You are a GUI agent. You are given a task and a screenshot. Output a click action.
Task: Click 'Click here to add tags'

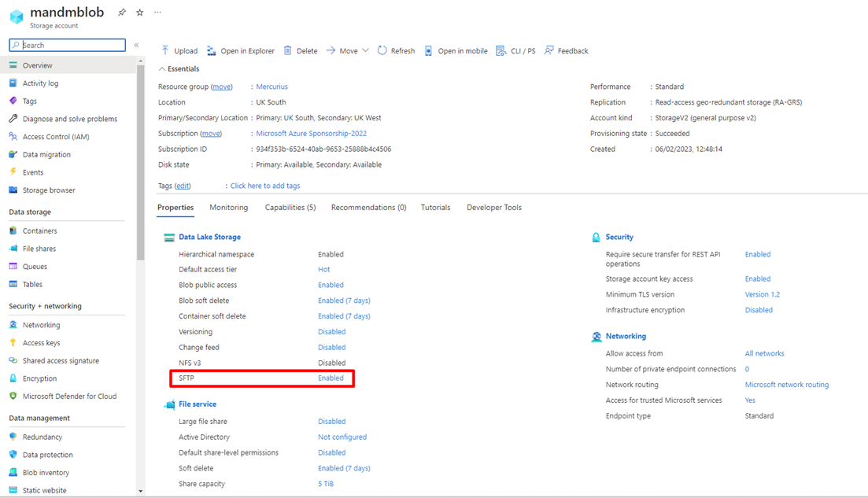(265, 186)
